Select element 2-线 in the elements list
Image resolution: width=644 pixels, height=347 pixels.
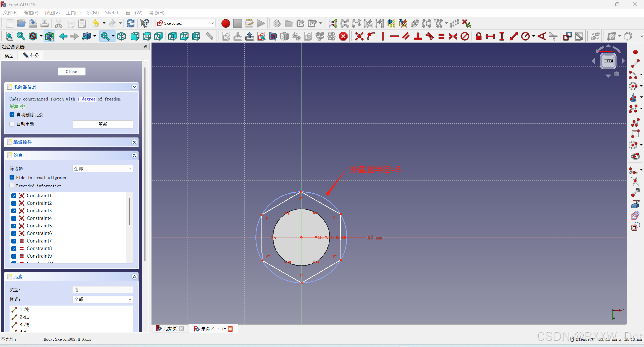(24, 317)
